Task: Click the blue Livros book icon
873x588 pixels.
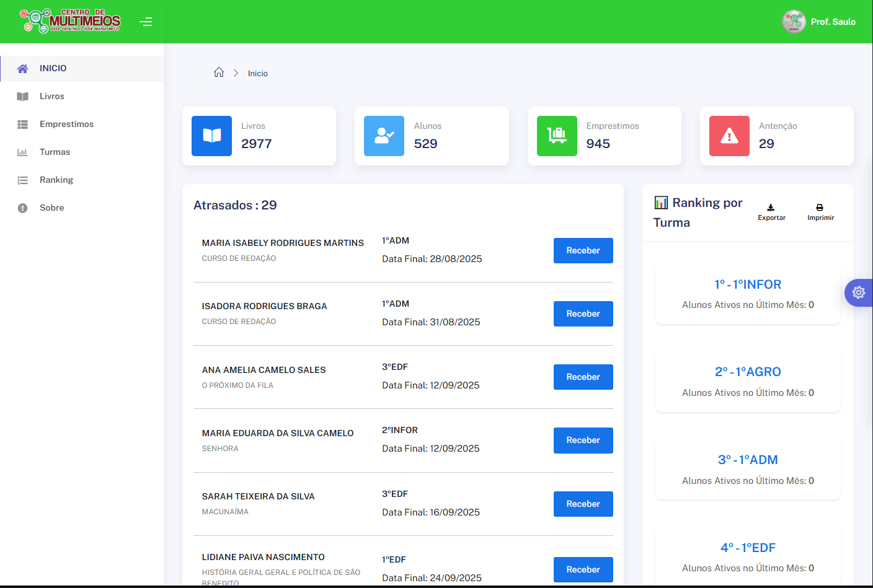Action: [x=212, y=136]
